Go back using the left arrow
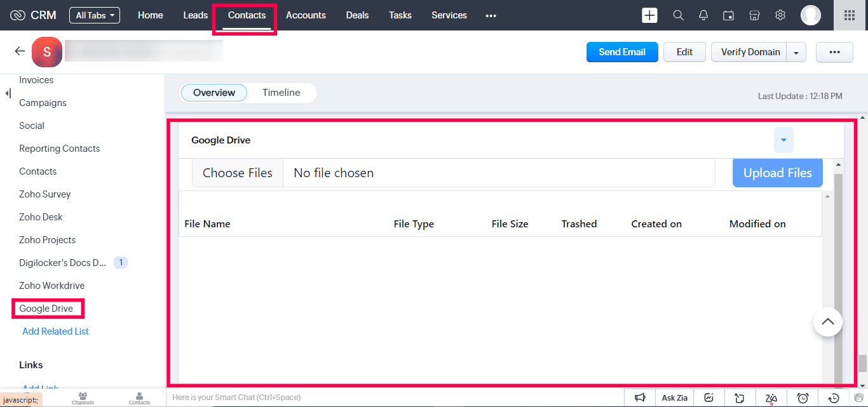Viewport: 868px width, 407px height. coord(20,51)
